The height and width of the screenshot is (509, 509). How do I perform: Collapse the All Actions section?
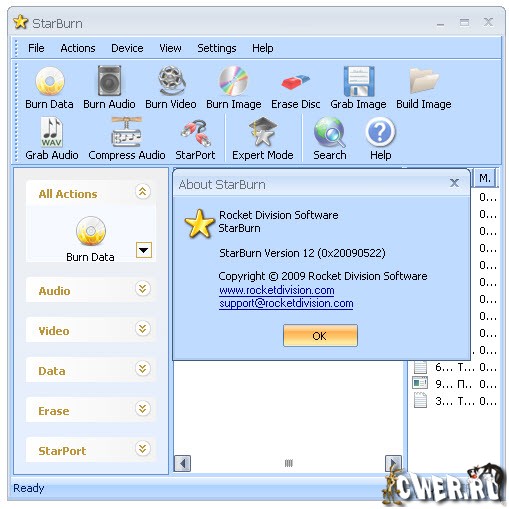[x=143, y=192]
